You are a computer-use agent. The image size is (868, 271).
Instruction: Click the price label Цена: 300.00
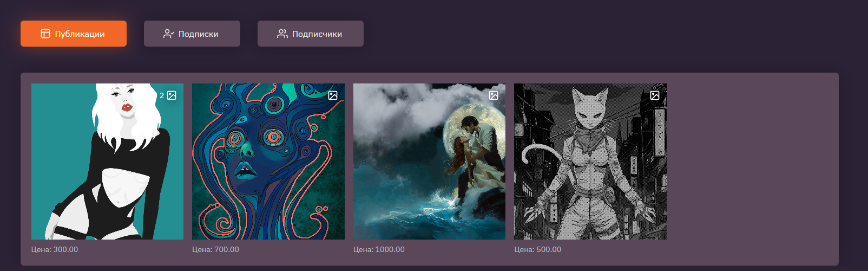55,249
